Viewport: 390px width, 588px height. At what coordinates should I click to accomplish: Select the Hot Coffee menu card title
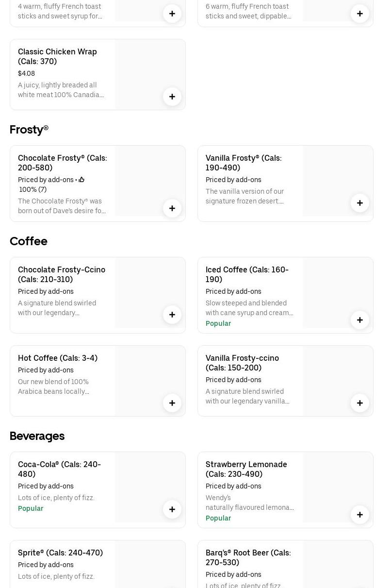pyautogui.click(x=58, y=358)
